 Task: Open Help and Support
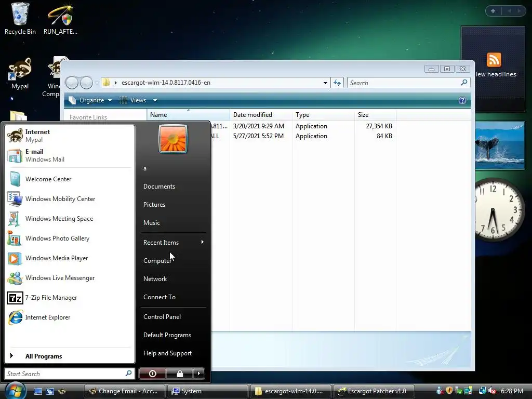[x=173, y=353]
